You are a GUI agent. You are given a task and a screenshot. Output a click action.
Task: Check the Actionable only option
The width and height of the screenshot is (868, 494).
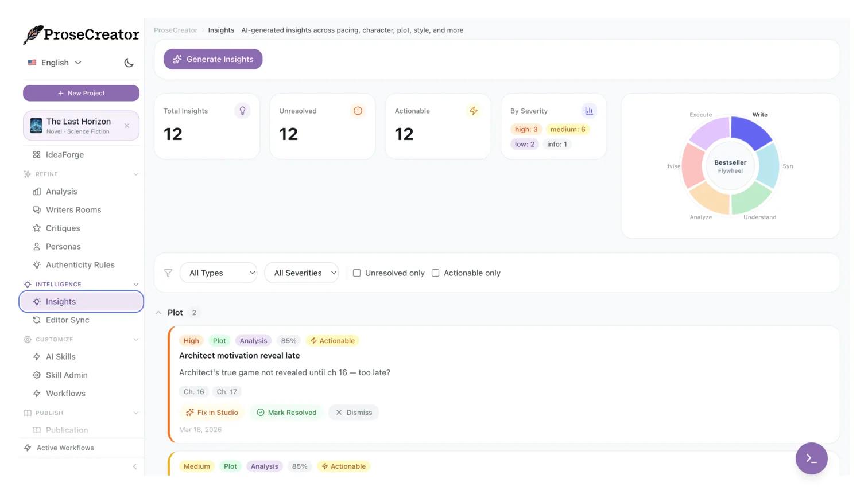coord(435,273)
